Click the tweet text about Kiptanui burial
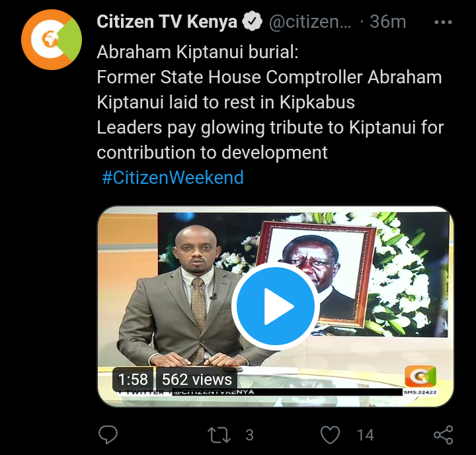This screenshot has width=476, height=455. 270,102
